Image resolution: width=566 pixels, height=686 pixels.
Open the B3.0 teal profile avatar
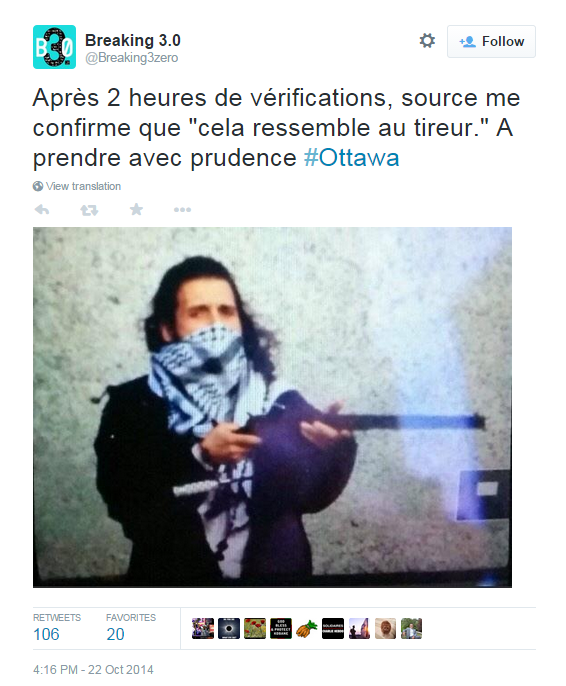(54, 47)
